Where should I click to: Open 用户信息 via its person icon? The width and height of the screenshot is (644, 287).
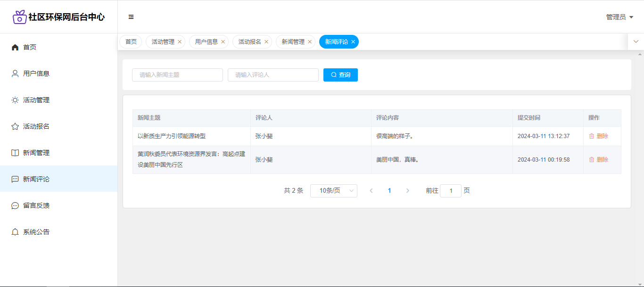coord(15,74)
